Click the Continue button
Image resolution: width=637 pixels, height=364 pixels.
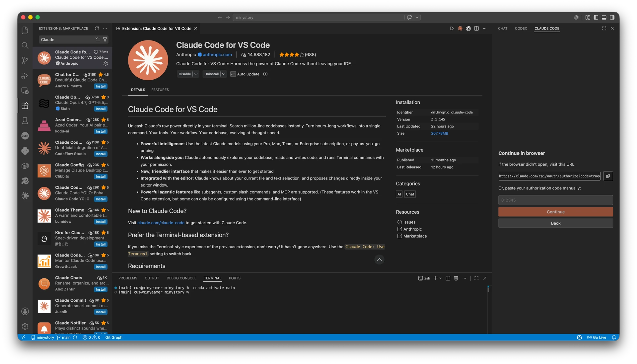(x=555, y=212)
